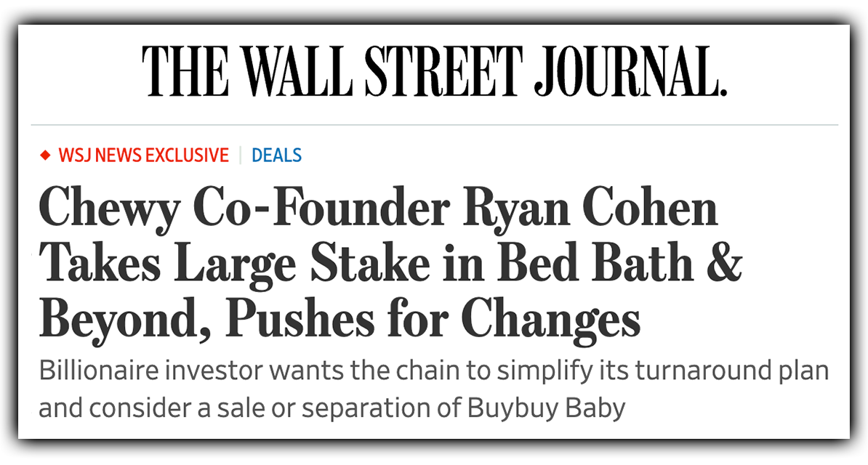Open the Deals section link
This screenshot has height=465, width=868.
tap(277, 155)
